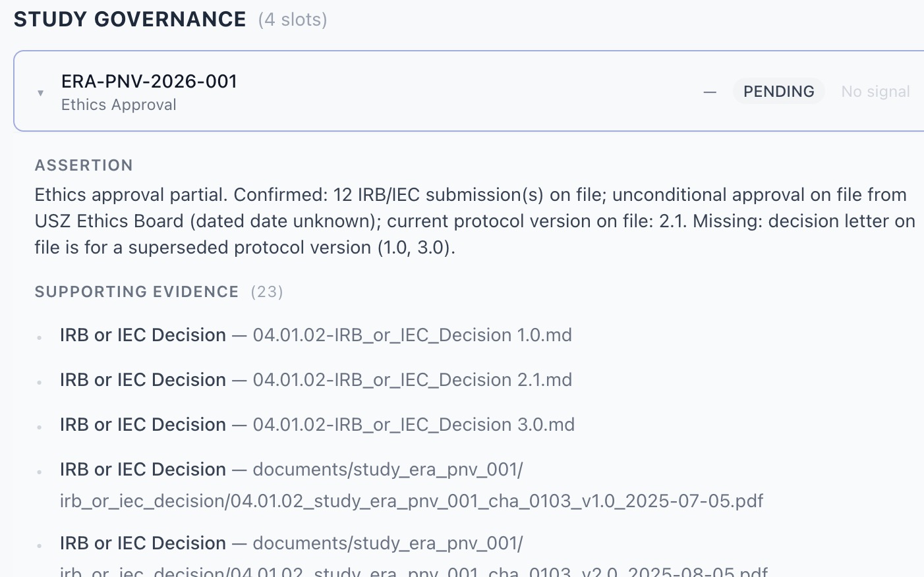This screenshot has width=924, height=577.
Task: Click the Ethics Approval subtitle
Action: (x=119, y=105)
